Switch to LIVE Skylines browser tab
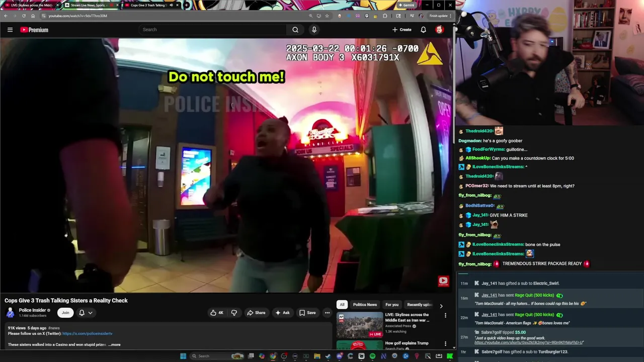This screenshot has width=644, height=362. pyautogui.click(x=31, y=5)
